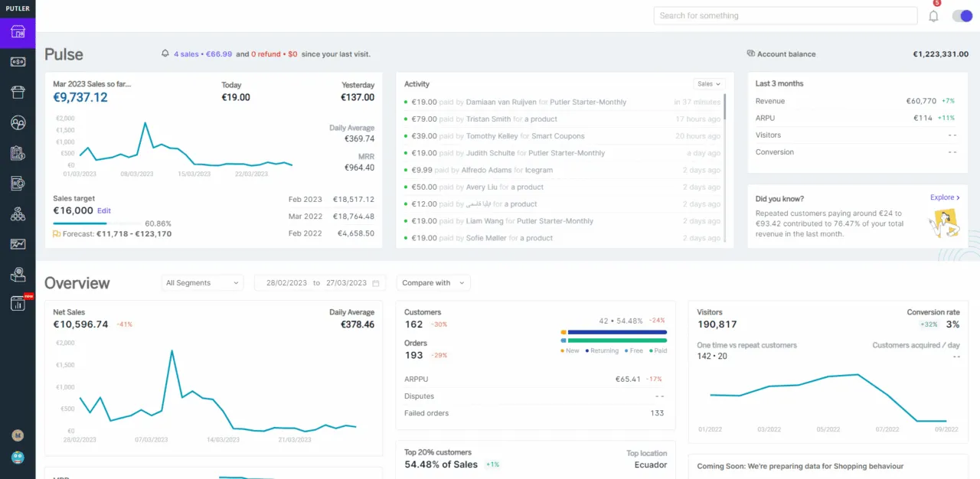The height and width of the screenshot is (479, 980).
Task: Open the Audience hierarchy icon in sidebar
Action: click(18, 214)
